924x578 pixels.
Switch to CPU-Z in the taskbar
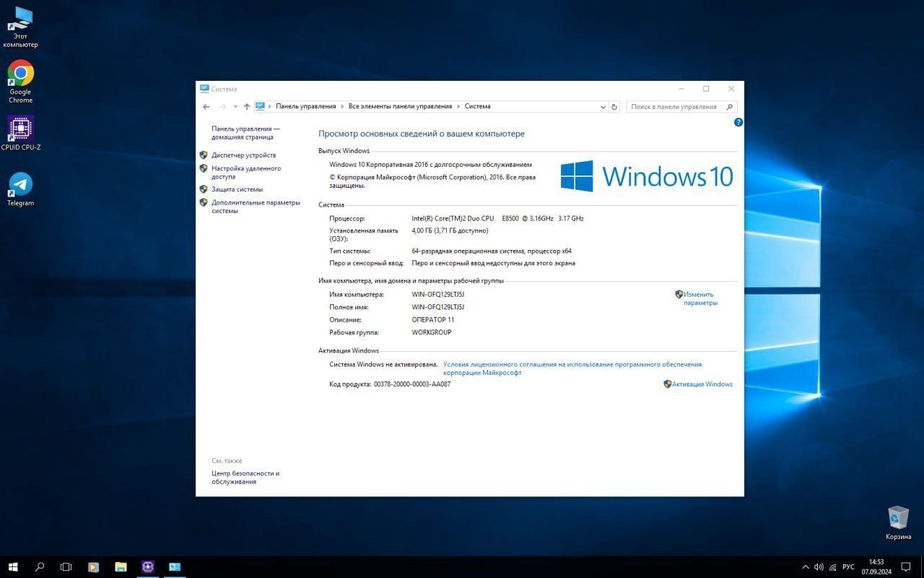coord(148,567)
